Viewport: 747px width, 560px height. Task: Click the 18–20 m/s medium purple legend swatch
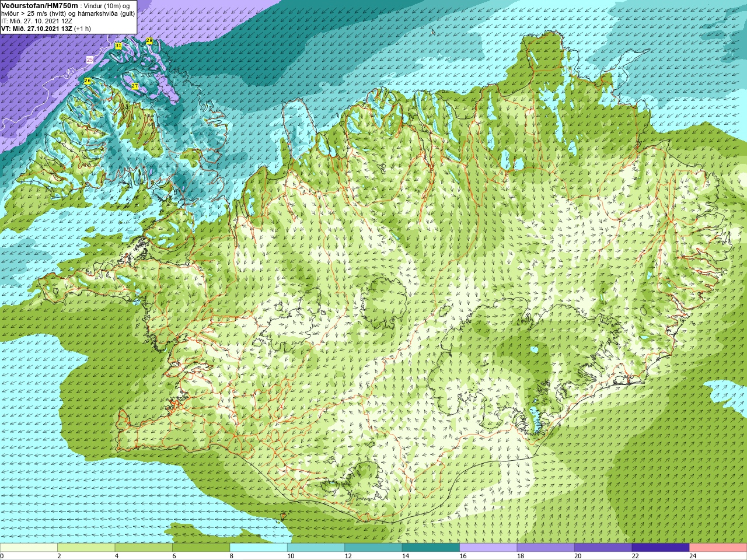coord(546,548)
